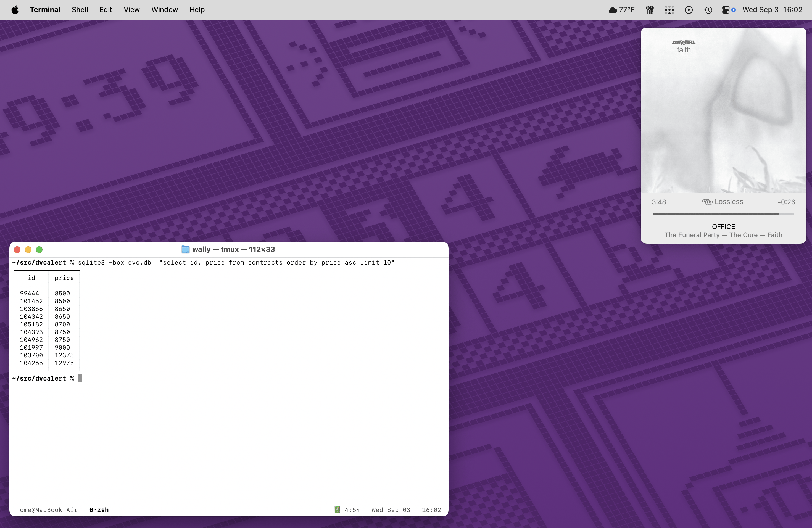The height and width of the screenshot is (528, 812).
Task: Open the Edit menu
Action: click(106, 10)
